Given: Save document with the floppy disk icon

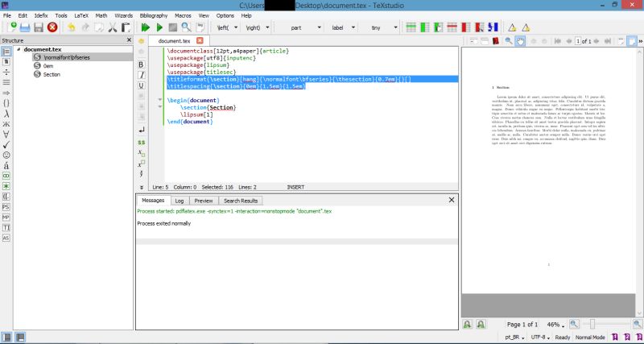Looking at the screenshot, I should (39, 27).
